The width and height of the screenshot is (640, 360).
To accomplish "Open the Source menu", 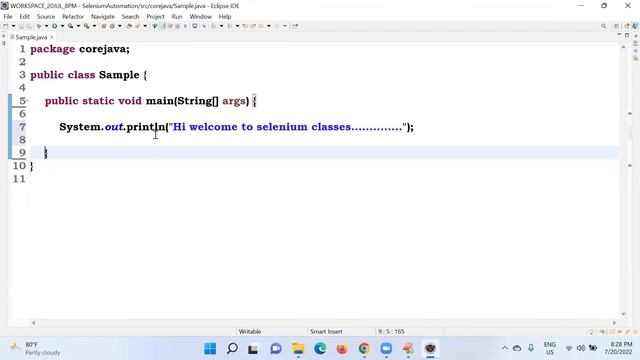I will click(46, 16).
